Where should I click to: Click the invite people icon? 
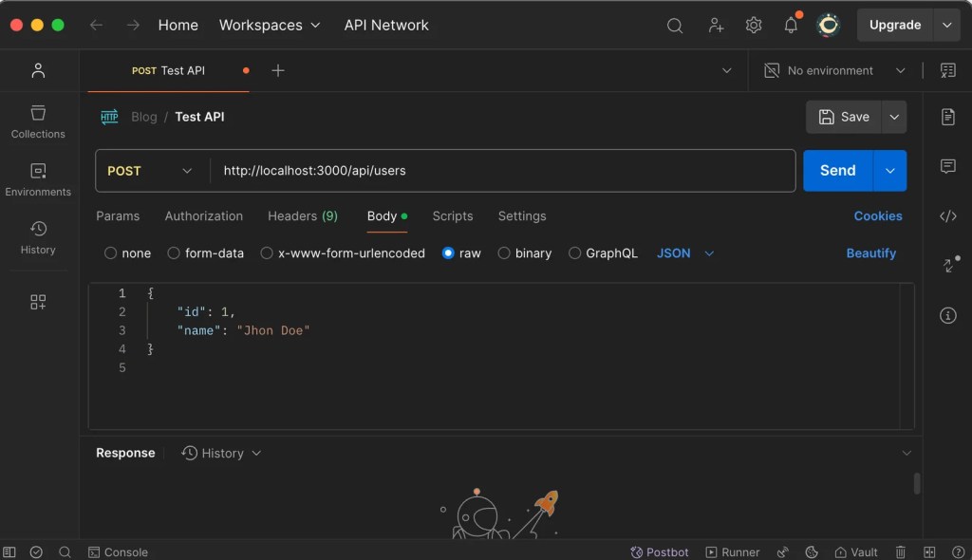[x=716, y=26]
